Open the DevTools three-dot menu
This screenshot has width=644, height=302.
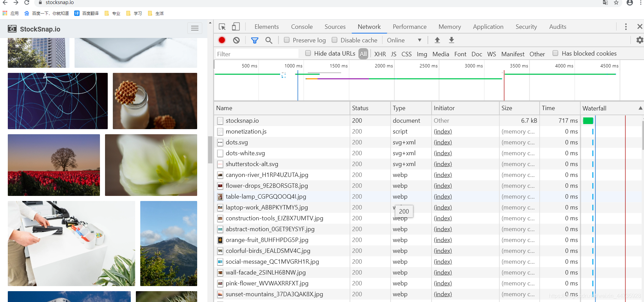tap(626, 27)
